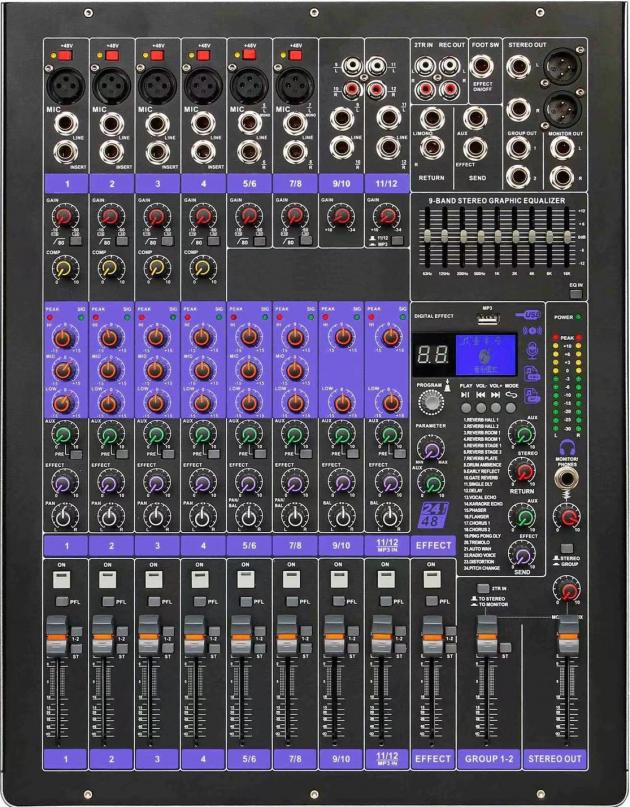Screen dimensions: 630x807
Task: Click the 63Hz graphic equalizer slider
Action: (427, 236)
